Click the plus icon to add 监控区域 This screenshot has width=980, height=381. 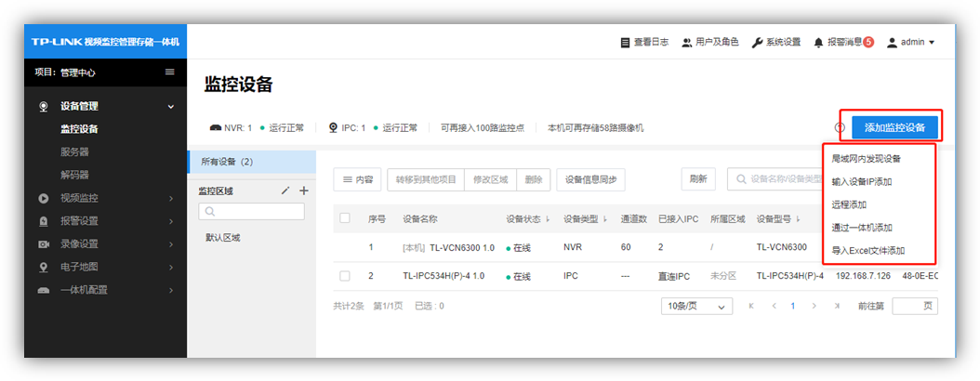tap(304, 190)
